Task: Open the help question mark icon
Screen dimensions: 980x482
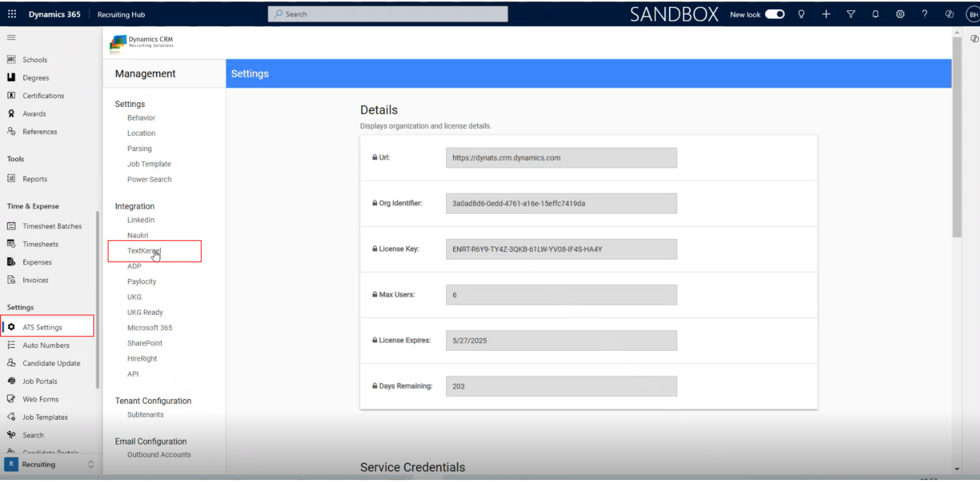Action: coord(924,14)
